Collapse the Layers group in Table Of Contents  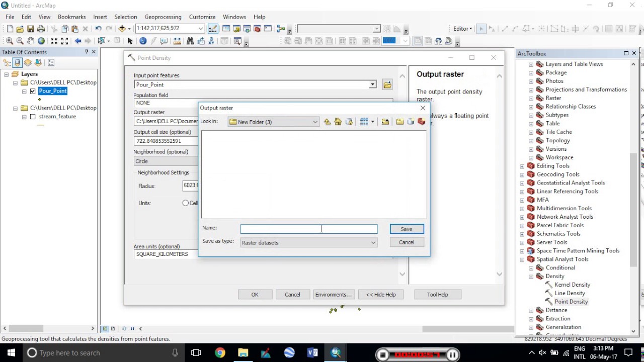[x=6, y=74]
